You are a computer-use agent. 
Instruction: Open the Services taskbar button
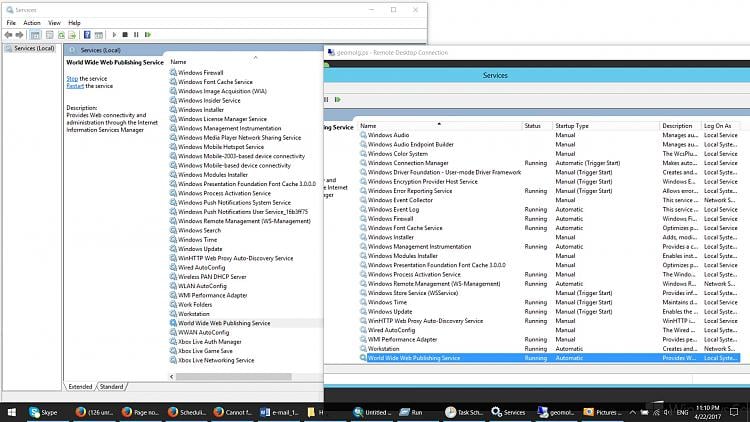(508, 412)
